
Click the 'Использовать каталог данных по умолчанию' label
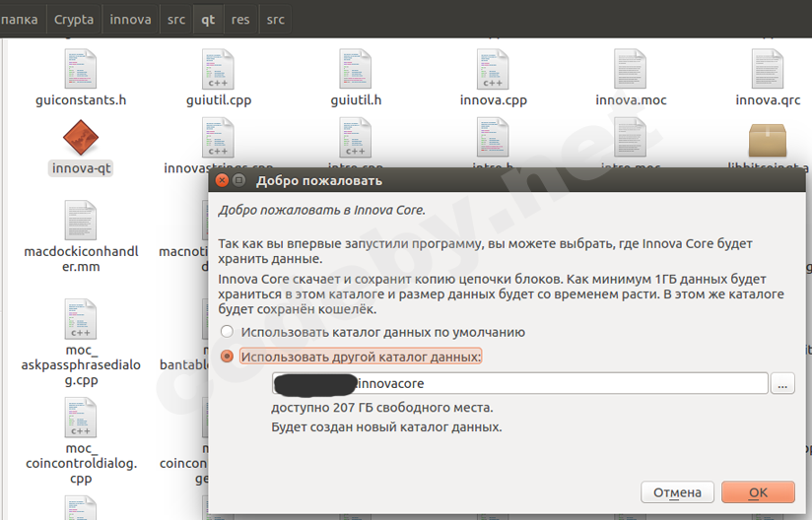(382, 332)
